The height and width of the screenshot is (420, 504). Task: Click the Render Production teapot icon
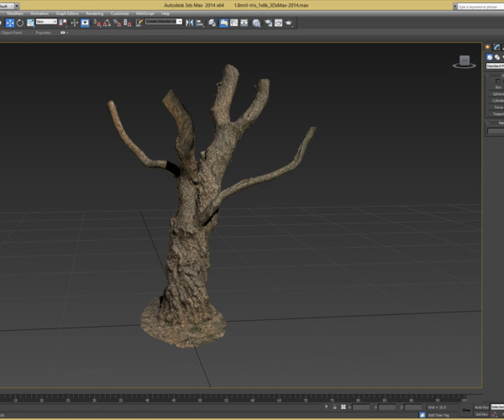coord(289,23)
